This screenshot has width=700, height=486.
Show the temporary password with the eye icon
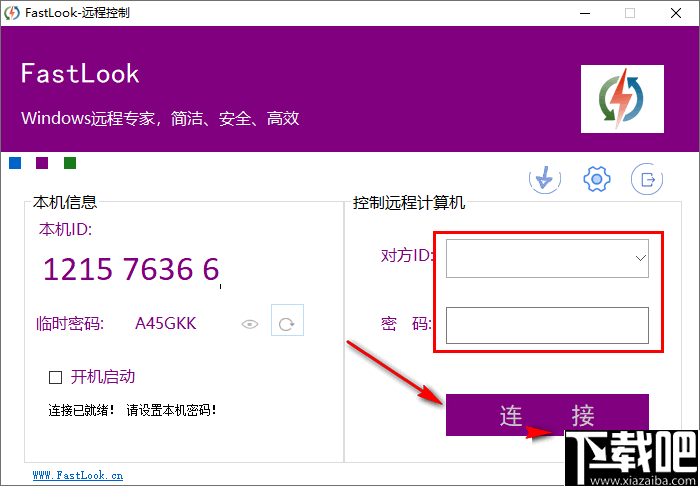click(x=250, y=324)
